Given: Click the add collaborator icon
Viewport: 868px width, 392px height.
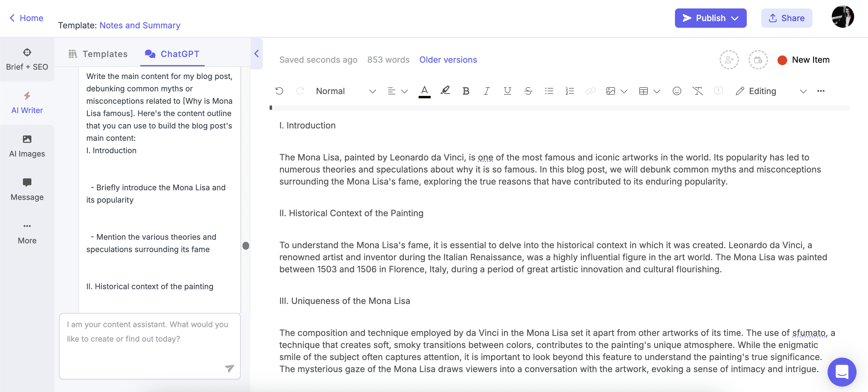Looking at the screenshot, I should (x=729, y=60).
